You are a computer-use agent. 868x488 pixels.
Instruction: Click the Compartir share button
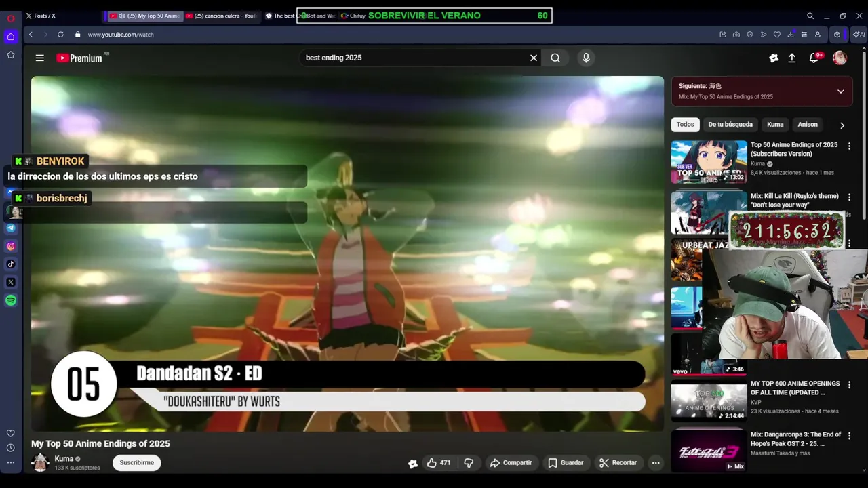tap(511, 463)
